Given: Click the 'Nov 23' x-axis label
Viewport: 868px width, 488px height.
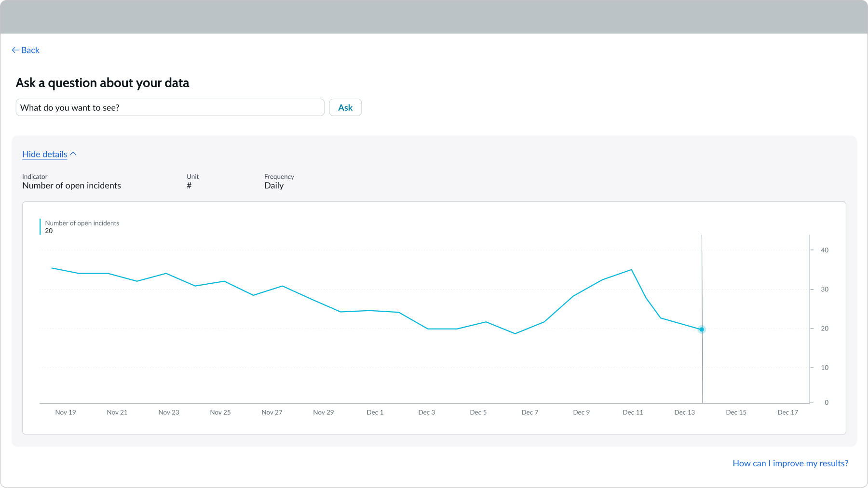Looking at the screenshot, I should (169, 412).
